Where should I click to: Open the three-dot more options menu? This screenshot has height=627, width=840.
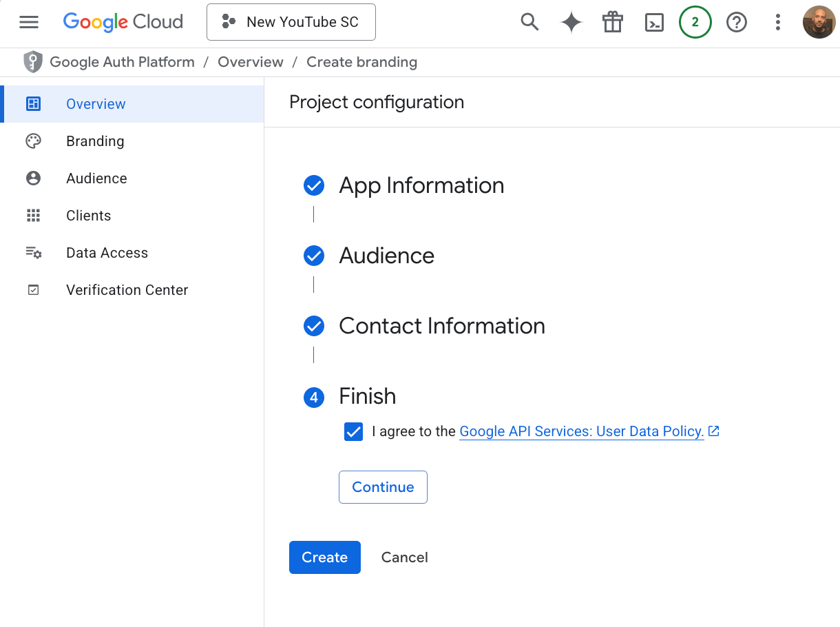tap(777, 22)
